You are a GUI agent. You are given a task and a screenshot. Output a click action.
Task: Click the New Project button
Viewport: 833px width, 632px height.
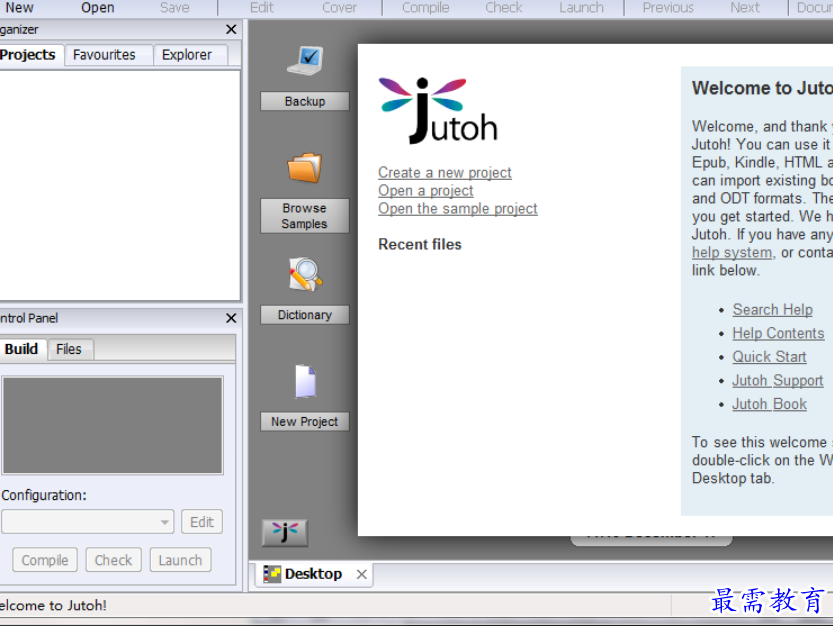305,421
